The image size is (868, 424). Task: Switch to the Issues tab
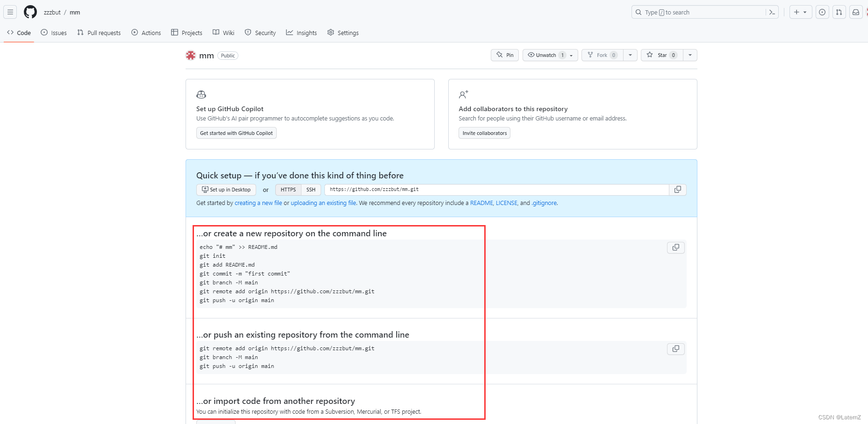[x=54, y=33]
